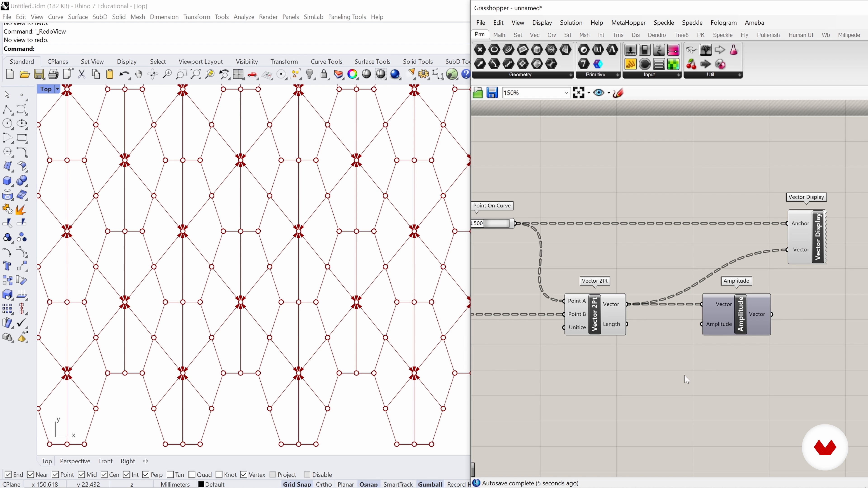Select the Polyline tool in Rhino sidebar

pyautogui.click(x=7, y=109)
